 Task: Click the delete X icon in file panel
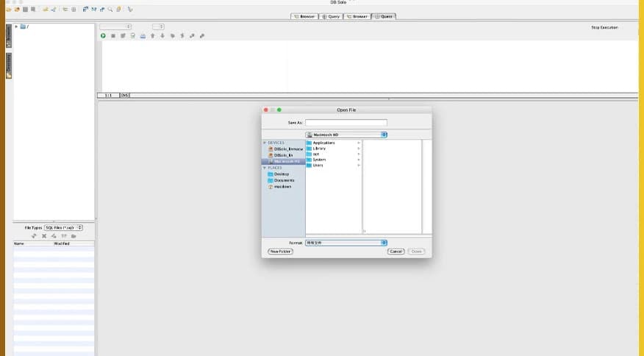[x=43, y=235]
